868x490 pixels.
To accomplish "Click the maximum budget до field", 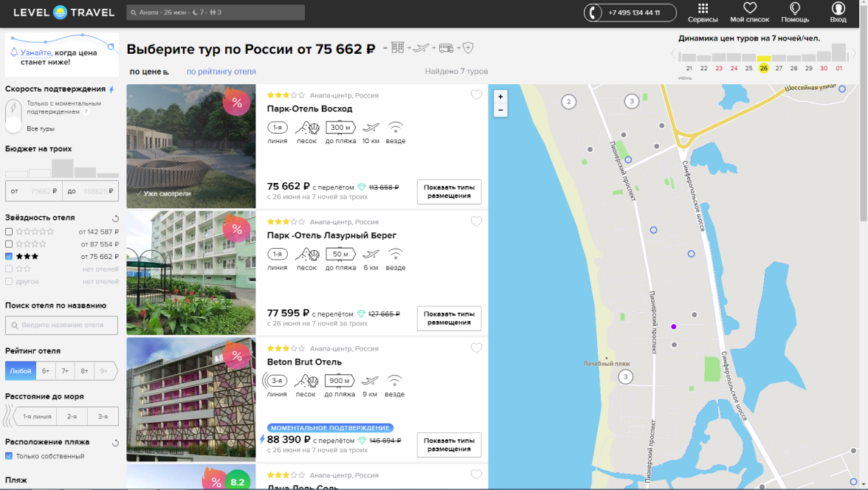I will click(x=90, y=191).
